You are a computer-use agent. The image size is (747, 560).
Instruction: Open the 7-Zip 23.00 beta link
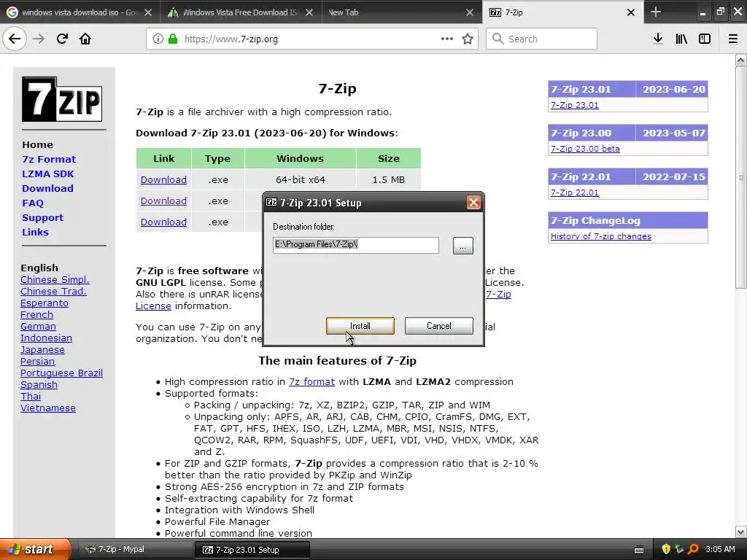pyautogui.click(x=585, y=149)
